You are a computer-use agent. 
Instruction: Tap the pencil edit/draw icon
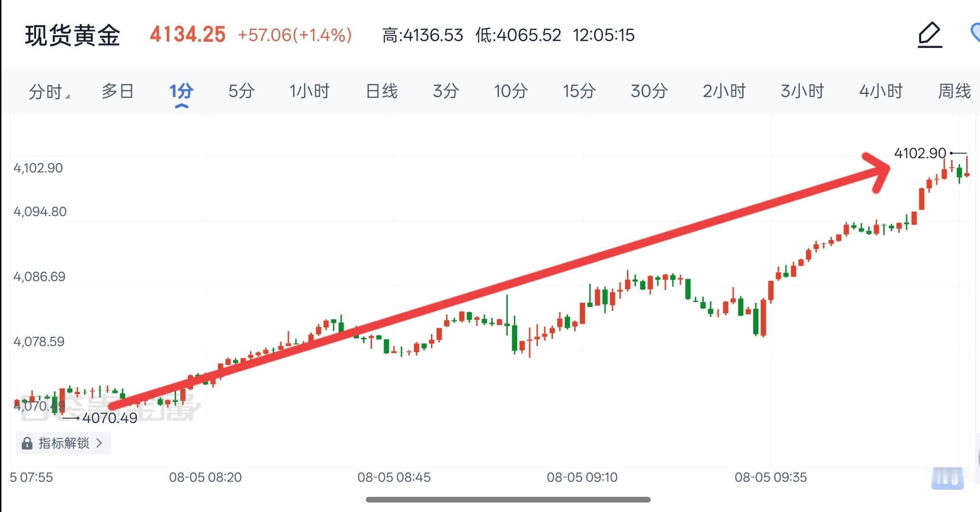coord(930,35)
